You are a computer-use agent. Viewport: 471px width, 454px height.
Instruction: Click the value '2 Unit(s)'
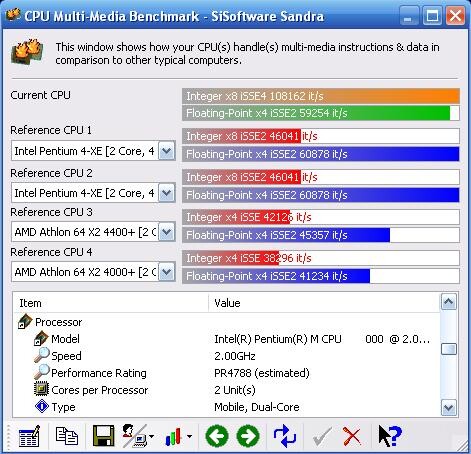pyautogui.click(x=235, y=390)
